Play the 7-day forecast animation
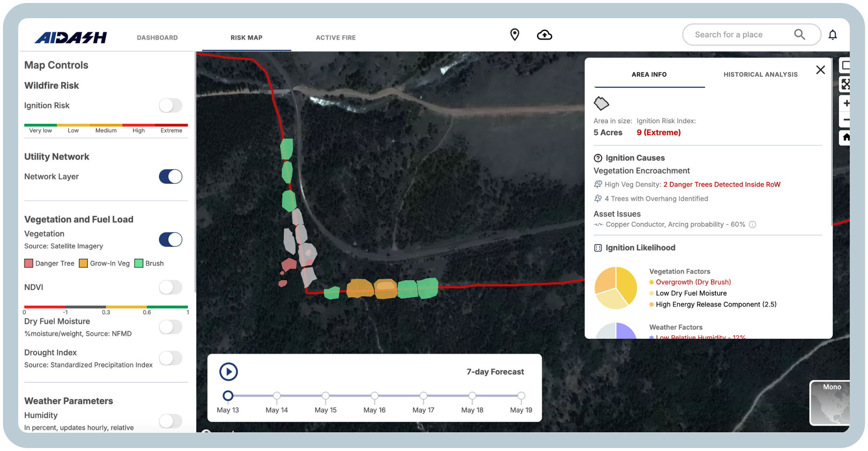 228,372
